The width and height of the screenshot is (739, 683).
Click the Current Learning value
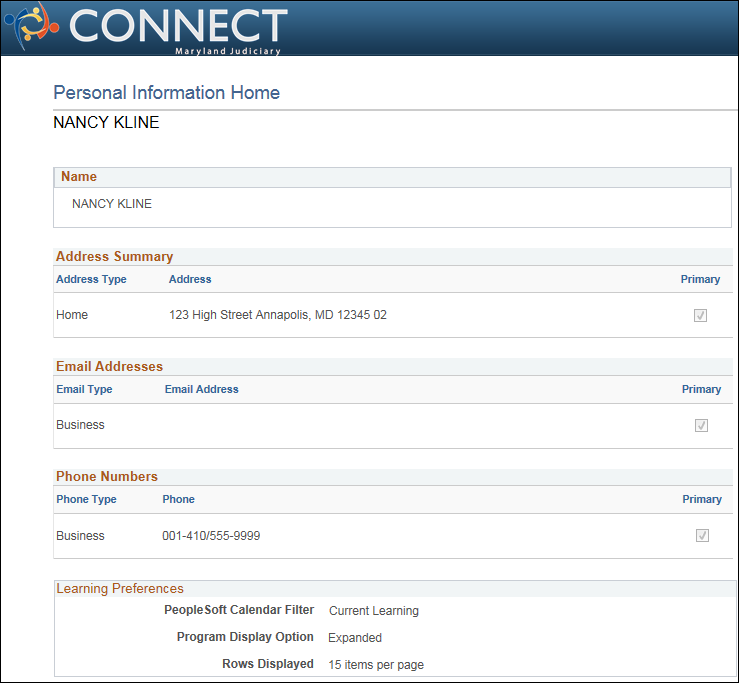click(374, 611)
